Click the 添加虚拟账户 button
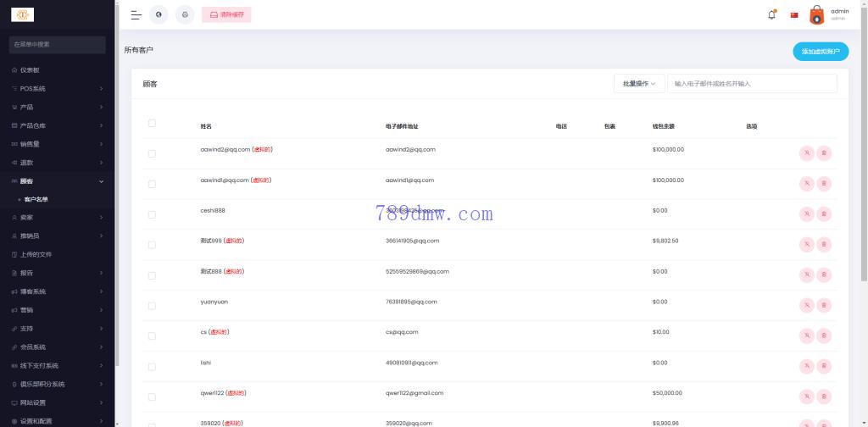 (x=820, y=52)
